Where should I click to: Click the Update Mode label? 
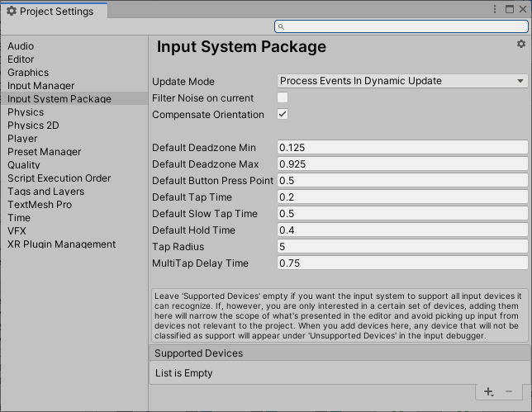tap(183, 82)
